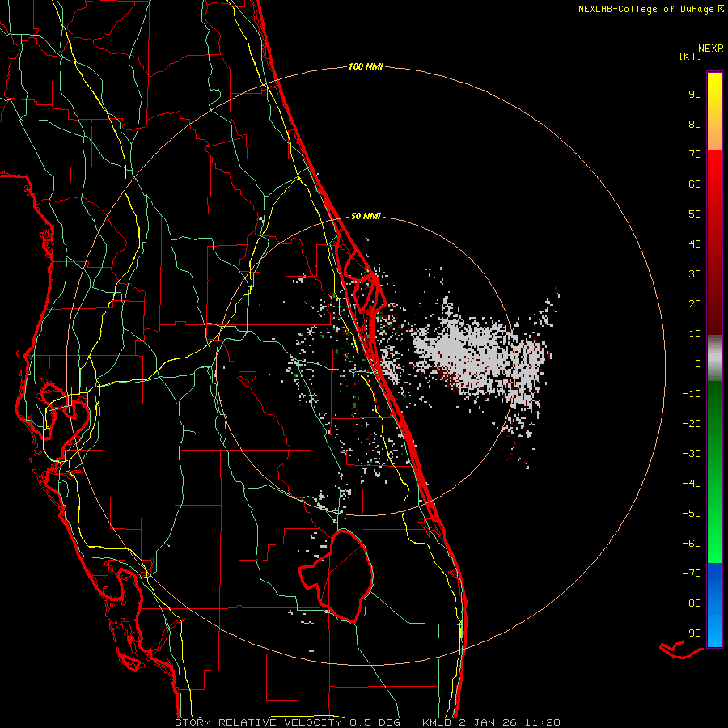The height and width of the screenshot is (728, 728).
Task: Click the -40 value on velocity scale
Action: pos(692,484)
